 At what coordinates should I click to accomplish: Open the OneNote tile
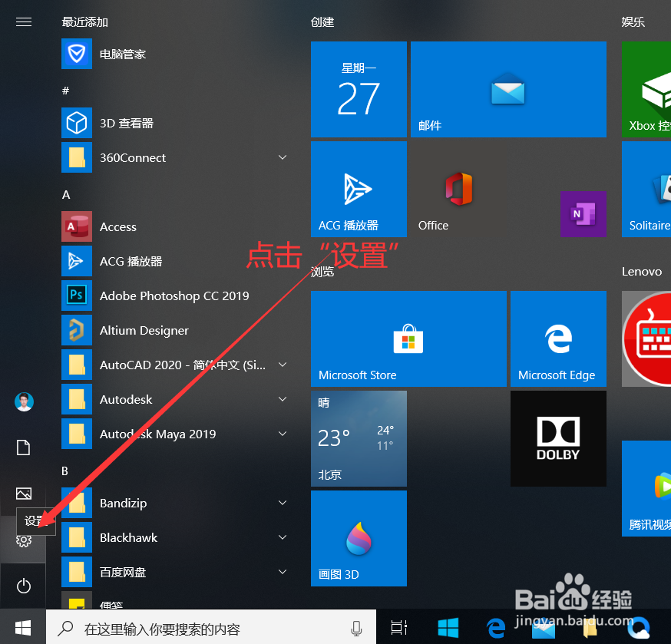583,214
